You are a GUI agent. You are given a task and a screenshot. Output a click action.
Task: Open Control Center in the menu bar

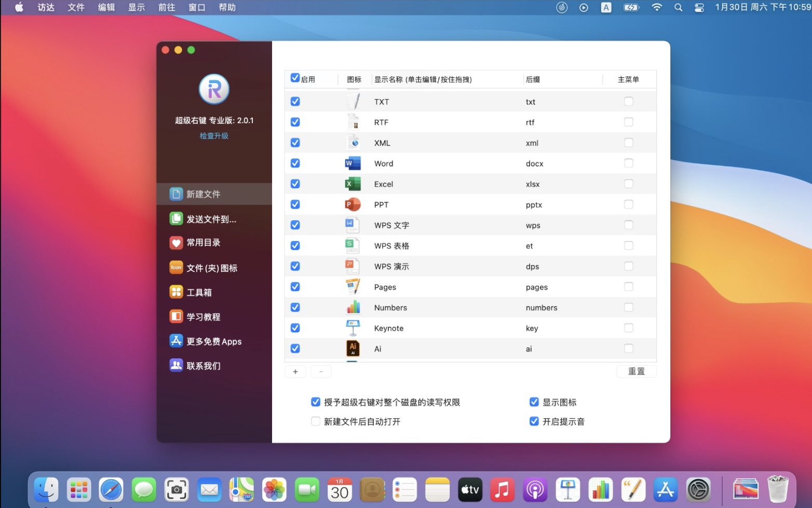coord(699,7)
